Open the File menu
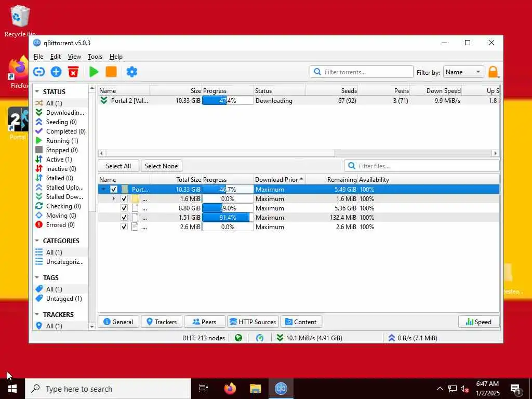 (x=38, y=57)
